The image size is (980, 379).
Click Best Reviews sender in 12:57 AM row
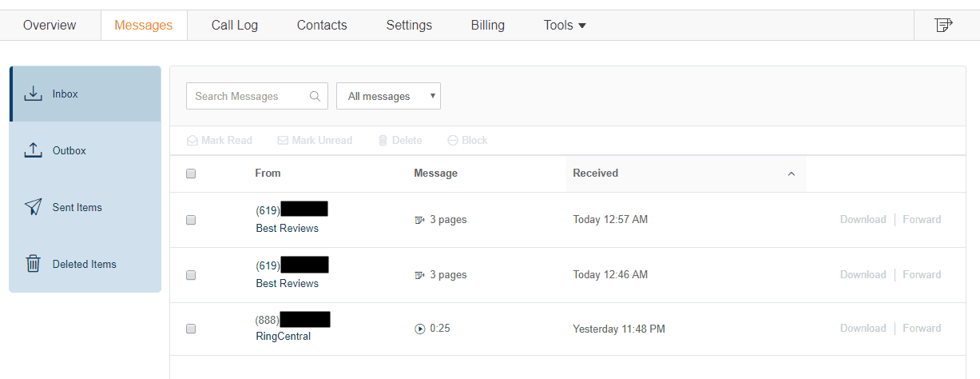click(287, 228)
